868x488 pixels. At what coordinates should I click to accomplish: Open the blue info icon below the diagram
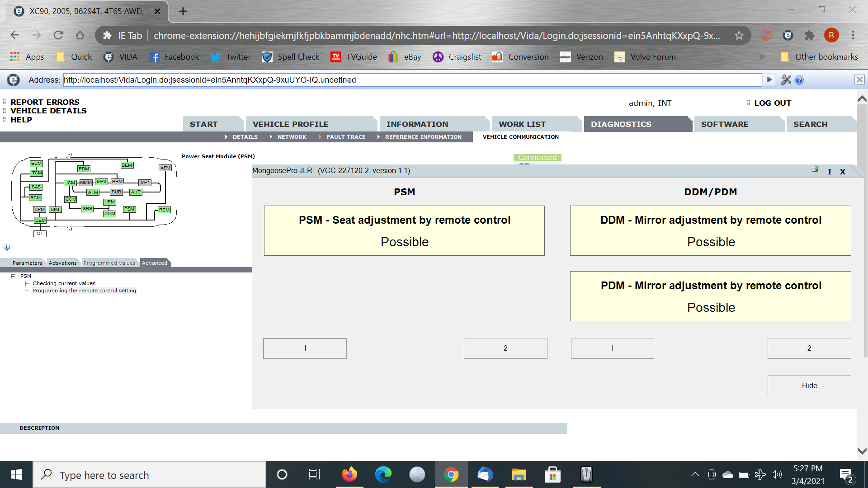[7, 247]
